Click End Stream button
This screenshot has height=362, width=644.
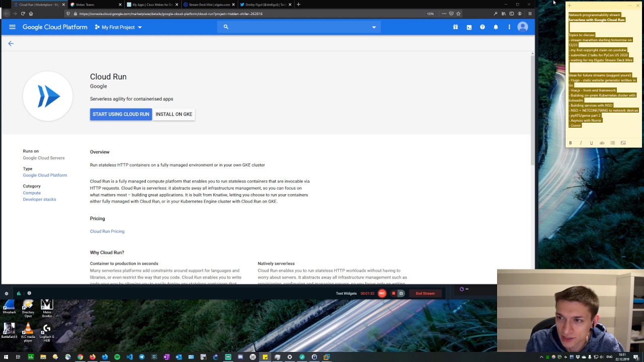425,293
